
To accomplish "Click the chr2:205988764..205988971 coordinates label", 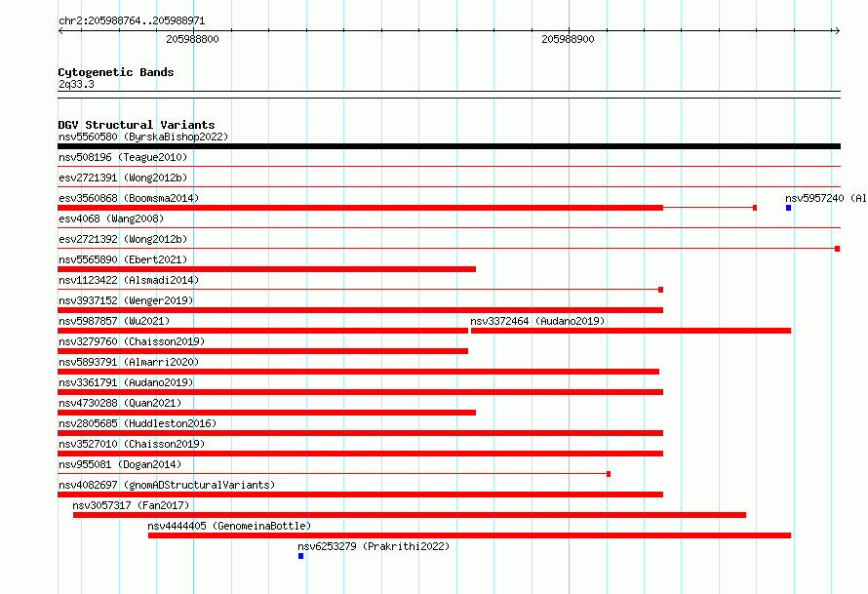I will (132, 20).
